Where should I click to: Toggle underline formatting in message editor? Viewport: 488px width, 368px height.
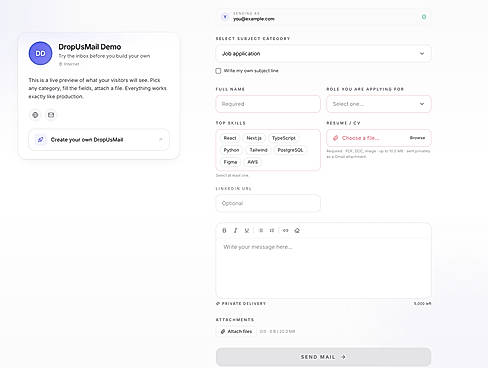pyautogui.click(x=247, y=230)
